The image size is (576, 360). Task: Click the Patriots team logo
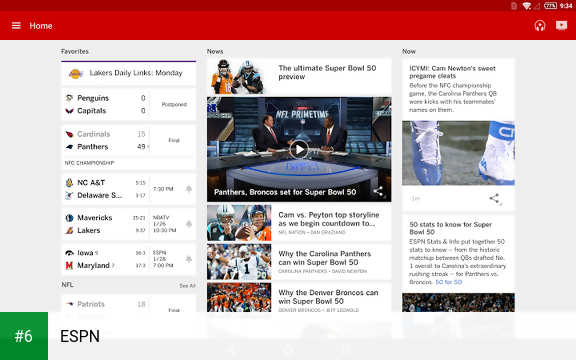(69, 304)
